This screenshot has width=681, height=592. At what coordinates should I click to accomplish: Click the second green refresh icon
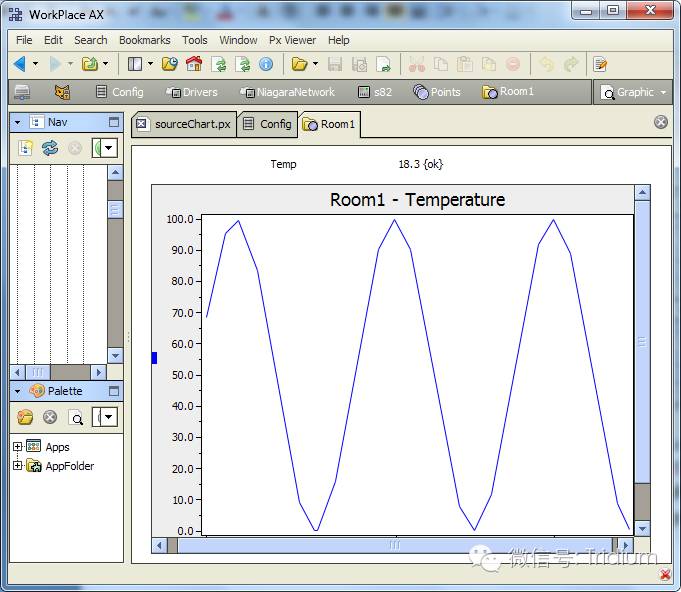(x=242, y=64)
